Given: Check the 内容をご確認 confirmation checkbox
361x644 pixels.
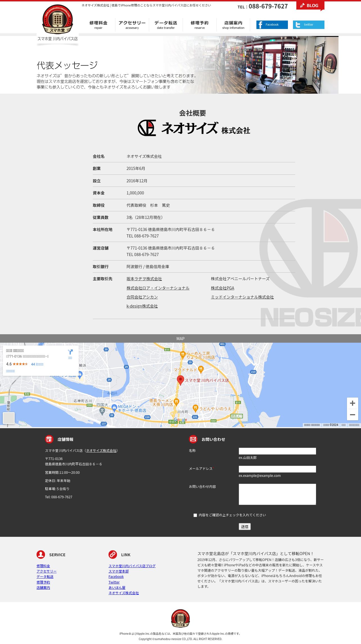Looking at the screenshot, I should pos(195,515).
